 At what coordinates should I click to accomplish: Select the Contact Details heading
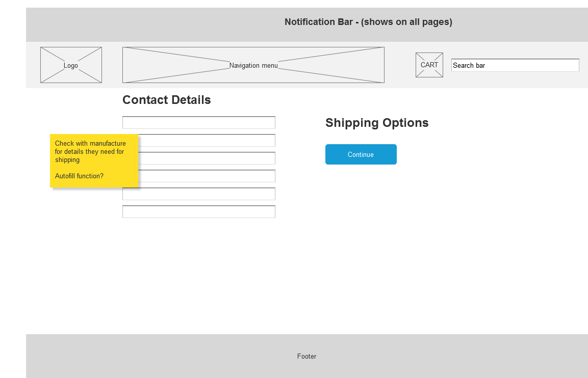tap(166, 100)
